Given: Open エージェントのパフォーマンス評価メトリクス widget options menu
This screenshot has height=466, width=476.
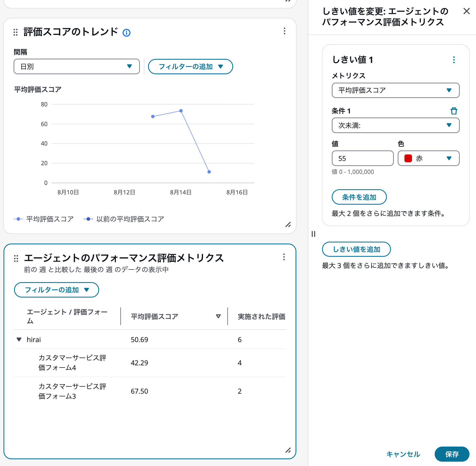Looking at the screenshot, I should 284,257.
